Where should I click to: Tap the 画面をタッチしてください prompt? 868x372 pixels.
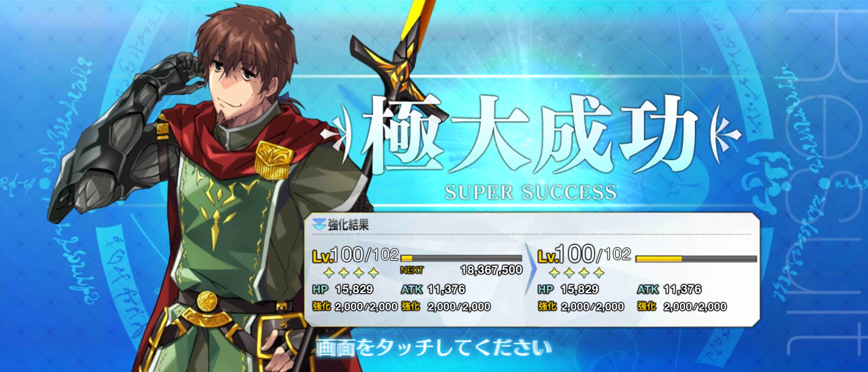[434, 348]
